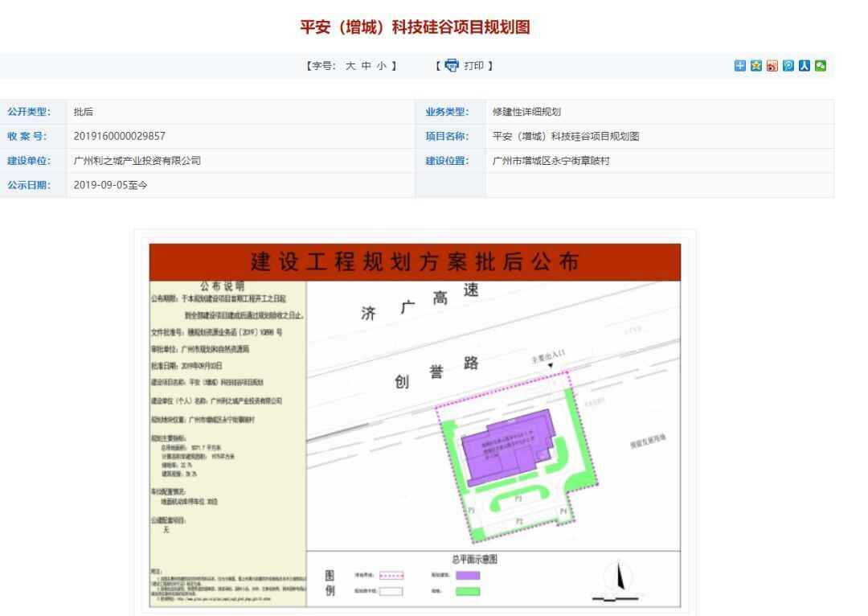
Task: Set font size to small (小)
Action: (x=384, y=64)
